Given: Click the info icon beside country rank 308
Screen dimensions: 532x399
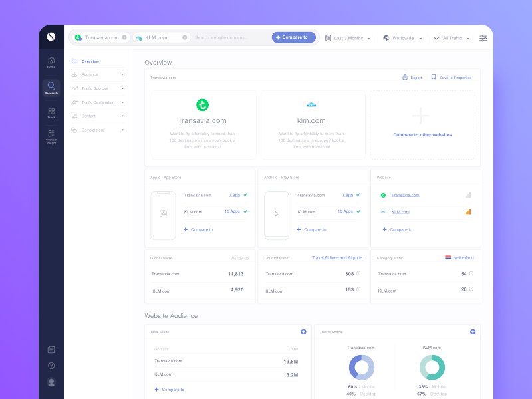Looking at the screenshot, I should point(358,273).
